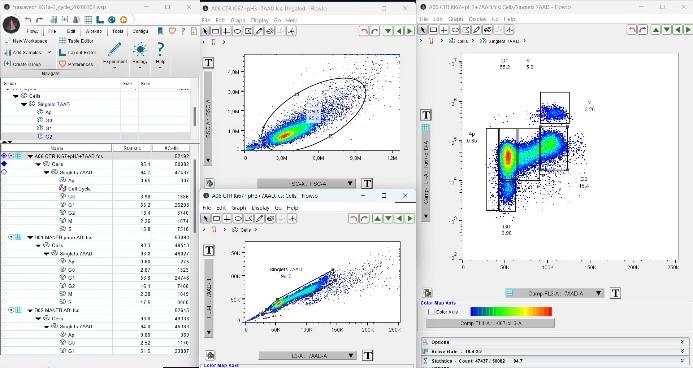Select the ellipse gate tool in top middle window

tap(237, 31)
